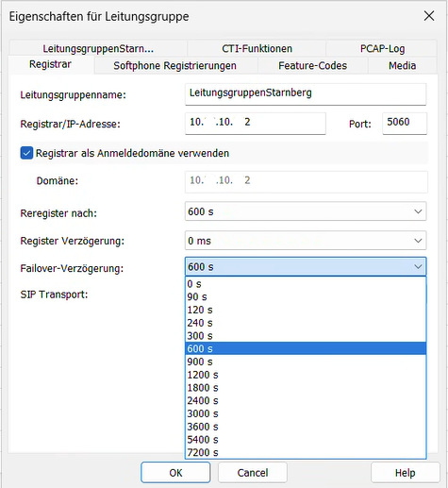This screenshot has height=488, width=448.
Task: Open the PCAP-Log tab
Action: pyautogui.click(x=382, y=48)
